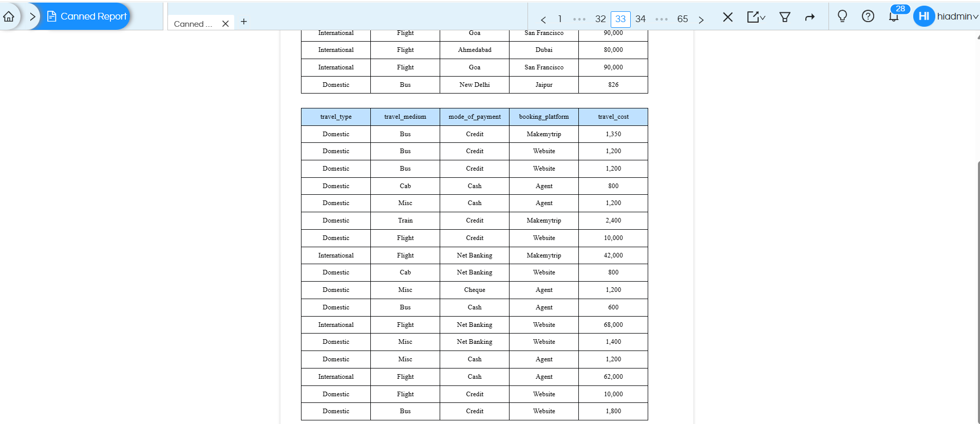Click the 62,000 travel cost cell
The height and width of the screenshot is (424, 980).
click(x=613, y=377)
